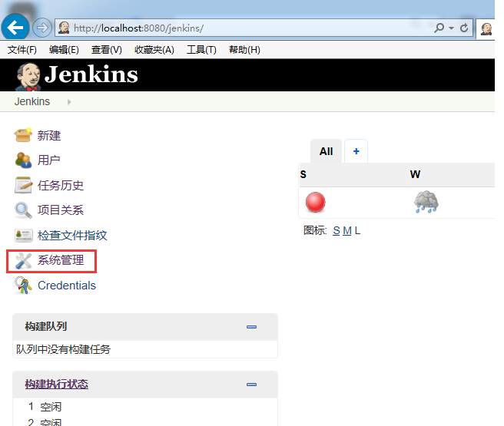Expand the breadcrumb arrow next to Jenkins

(x=69, y=102)
